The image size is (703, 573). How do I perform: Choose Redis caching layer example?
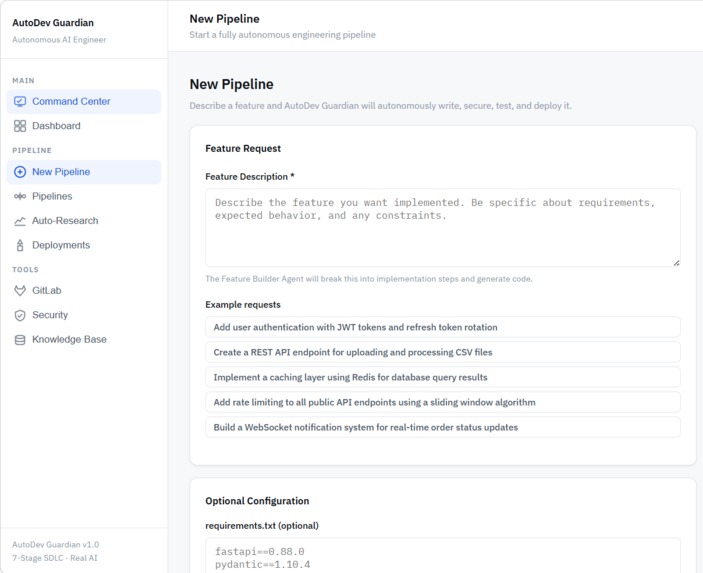click(x=443, y=378)
